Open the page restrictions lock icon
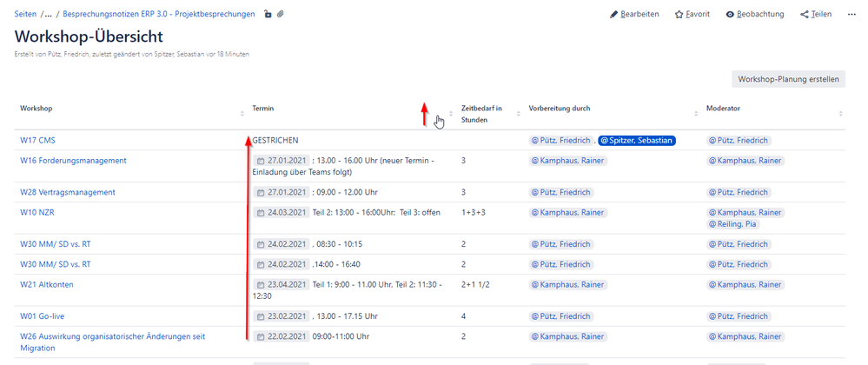This screenshot has width=868, height=365. pos(268,15)
